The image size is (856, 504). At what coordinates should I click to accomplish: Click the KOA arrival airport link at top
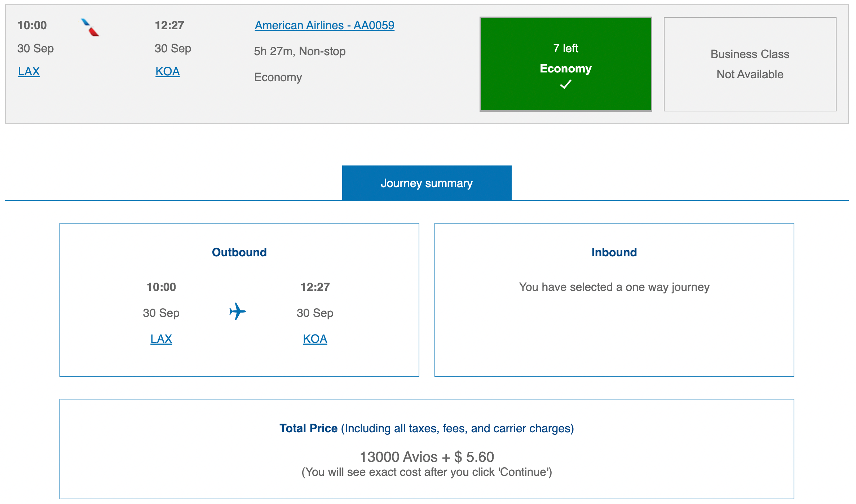[167, 71]
